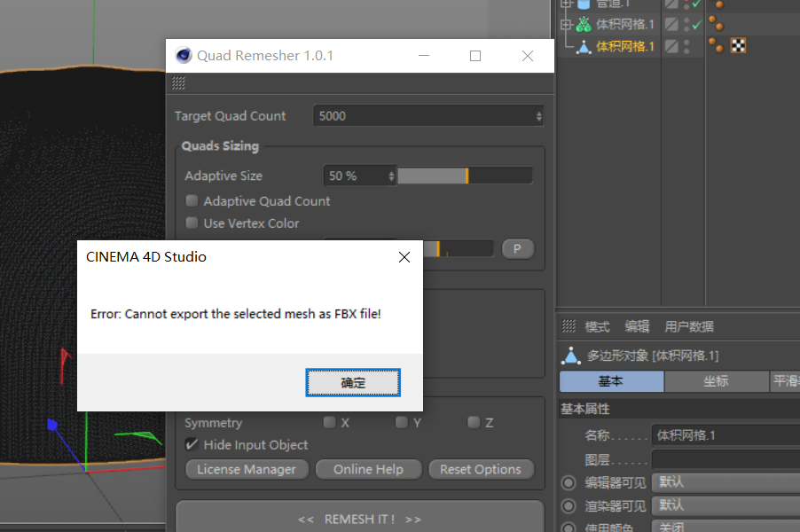
Task: Click the empty 图层 field
Action: pos(726,459)
